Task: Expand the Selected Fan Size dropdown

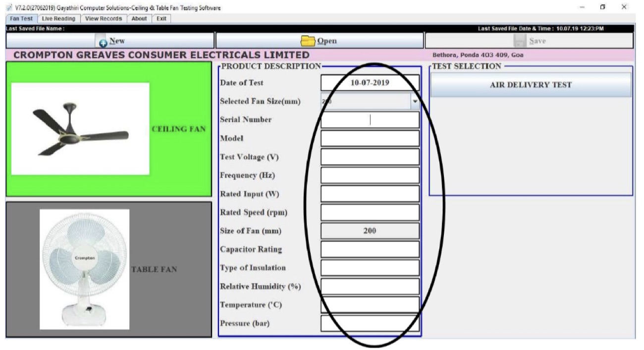Action: point(415,102)
